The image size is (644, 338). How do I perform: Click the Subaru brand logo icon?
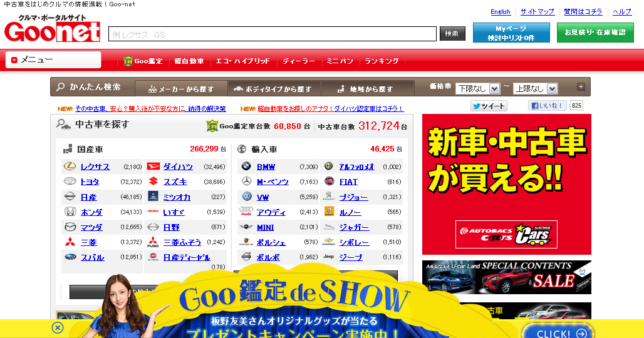pyautogui.click(x=70, y=257)
